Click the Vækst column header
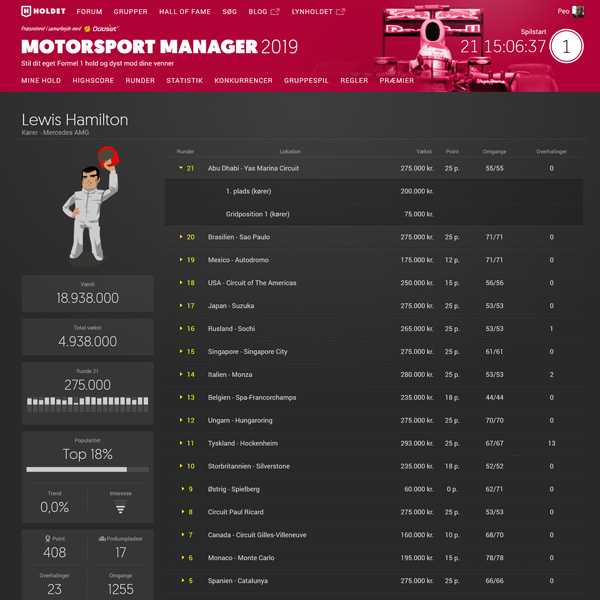Image resolution: width=600 pixels, height=600 pixels. click(x=424, y=152)
